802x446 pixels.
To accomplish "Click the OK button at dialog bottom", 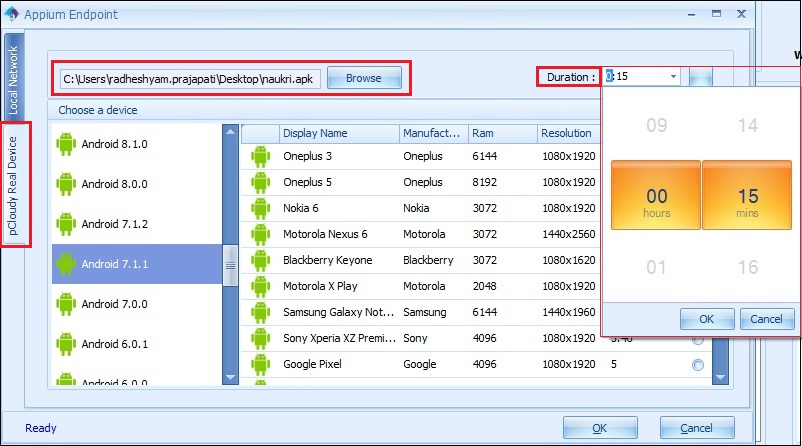I will (x=600, y=428).
